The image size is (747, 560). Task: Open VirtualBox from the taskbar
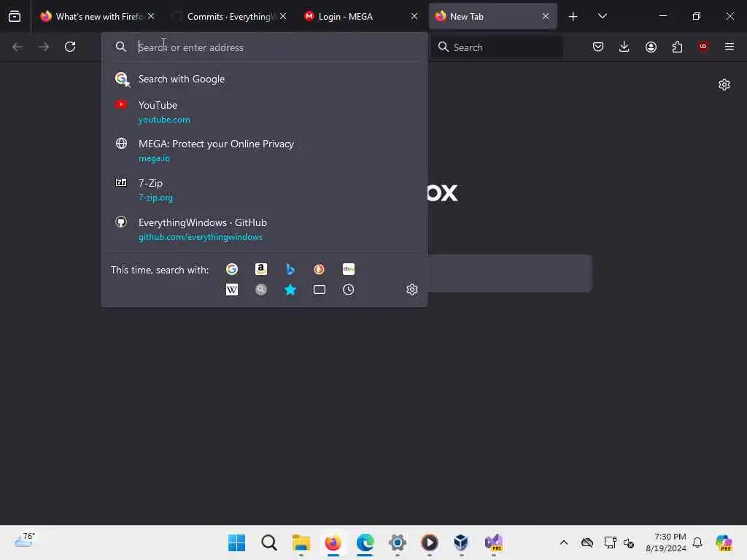point(461,542)
